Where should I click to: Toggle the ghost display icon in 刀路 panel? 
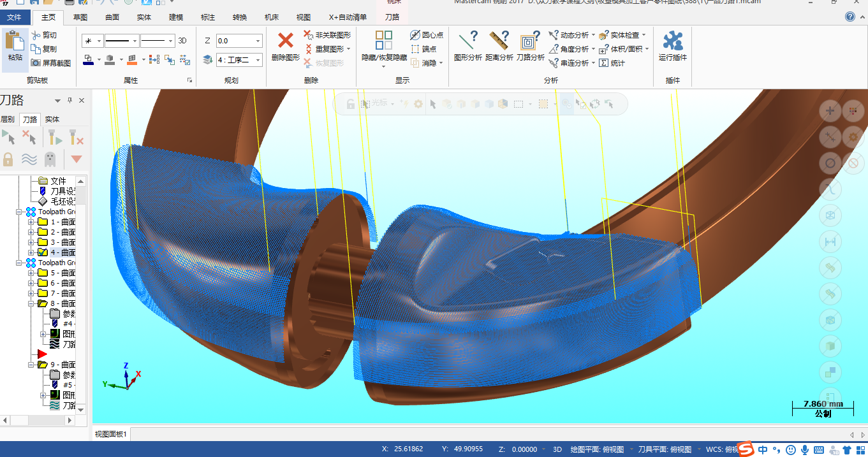[x=50, y=159]
